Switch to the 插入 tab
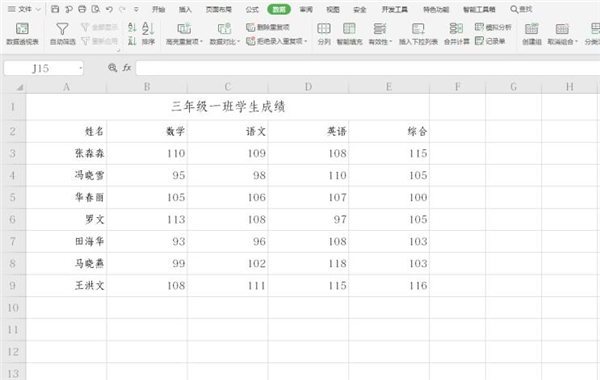The image size is (600, 380). pos(185,9)
